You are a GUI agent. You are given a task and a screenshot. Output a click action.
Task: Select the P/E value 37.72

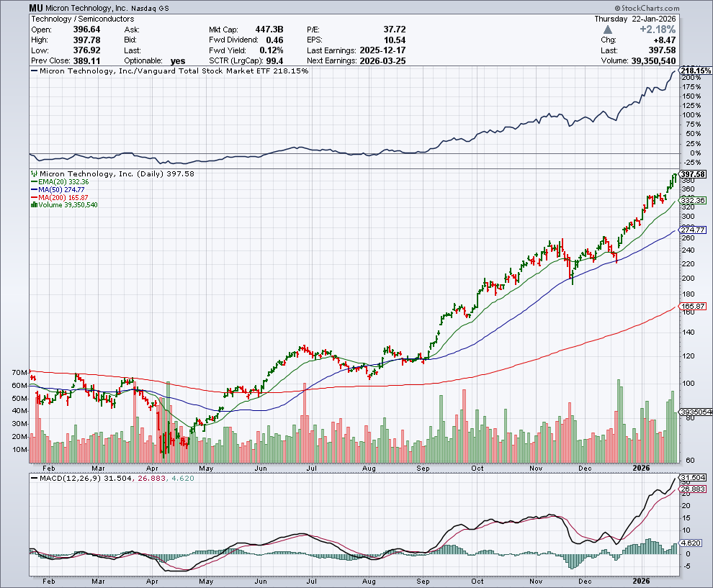394,30
